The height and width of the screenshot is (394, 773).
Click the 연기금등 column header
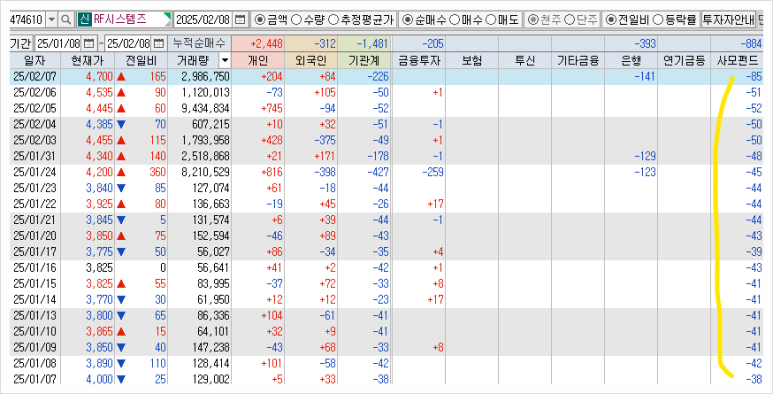[684, 61]
